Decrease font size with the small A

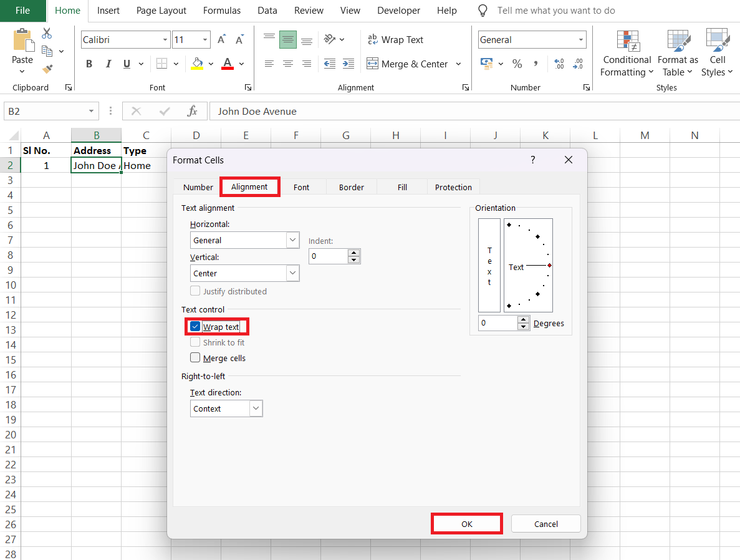point(240,40)
